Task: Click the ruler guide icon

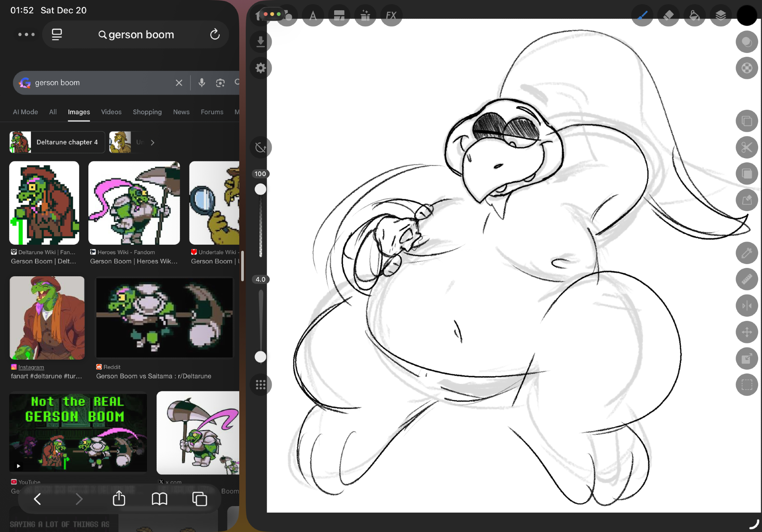Action: click(x=746, y=279)
